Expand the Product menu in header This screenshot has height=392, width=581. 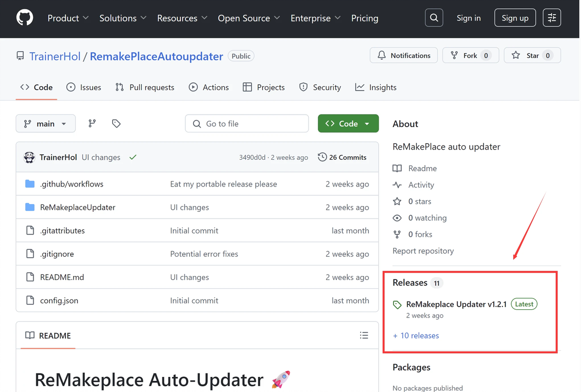pyautogui.click(x=68, y=18)
